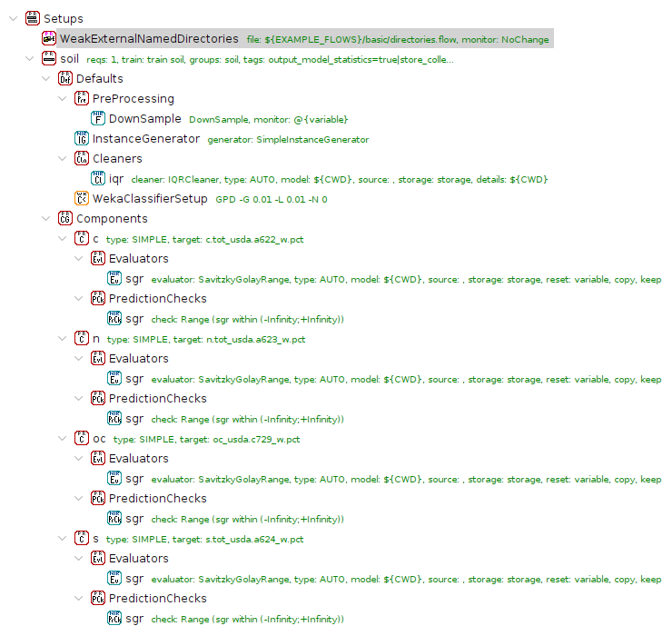
Task: Click the icon of component n
Action: 81,338
